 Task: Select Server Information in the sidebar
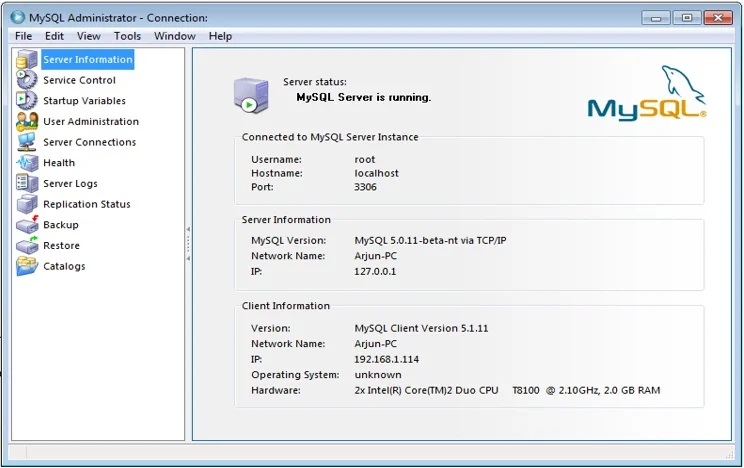88,59
